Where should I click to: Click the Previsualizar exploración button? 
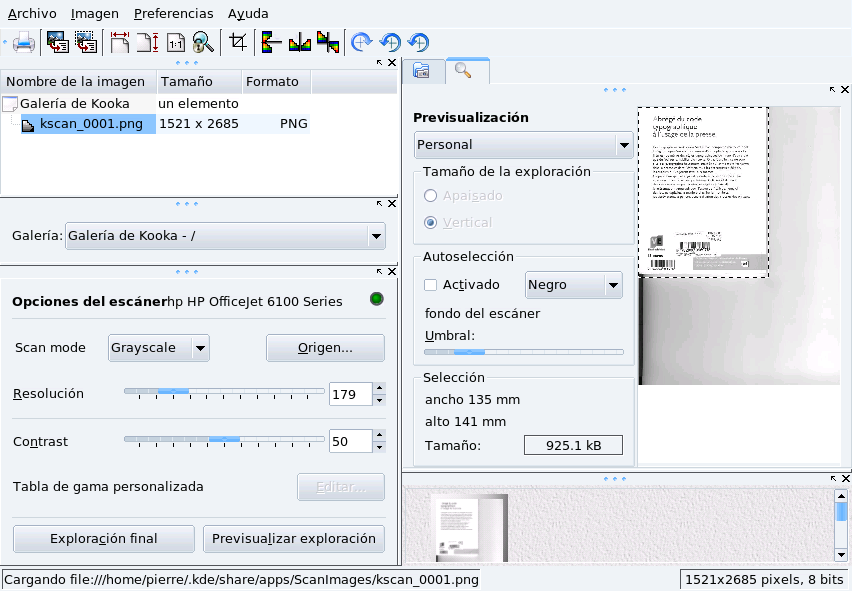click(x=293, y=539)
